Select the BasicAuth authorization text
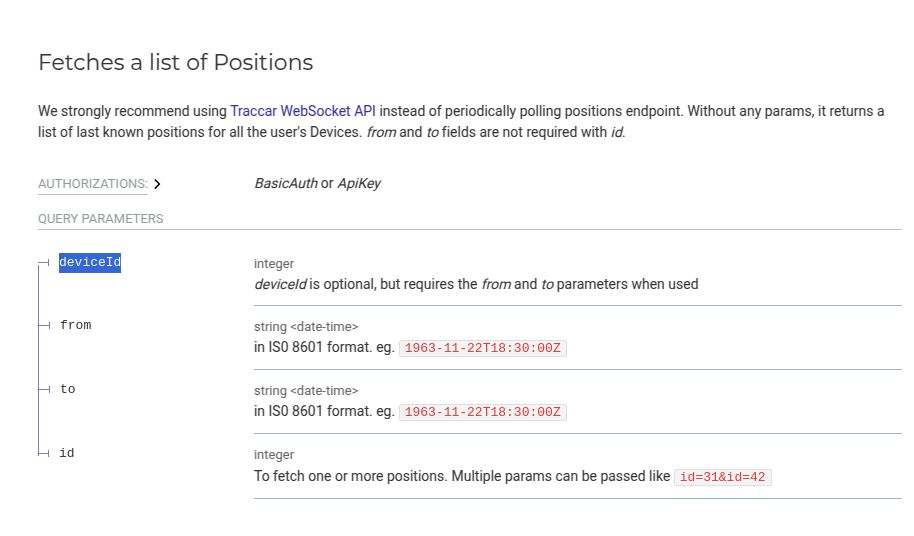This screenshot has height=536, width=914. (285, 184)
